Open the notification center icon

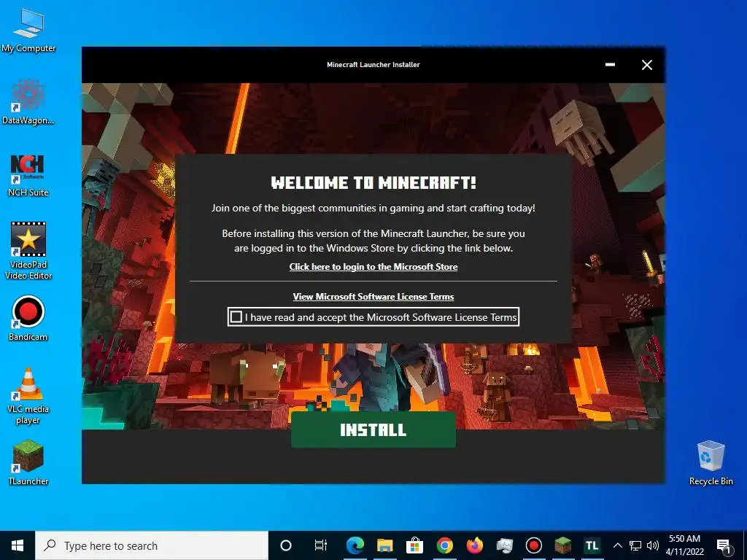tap(724, 545)
